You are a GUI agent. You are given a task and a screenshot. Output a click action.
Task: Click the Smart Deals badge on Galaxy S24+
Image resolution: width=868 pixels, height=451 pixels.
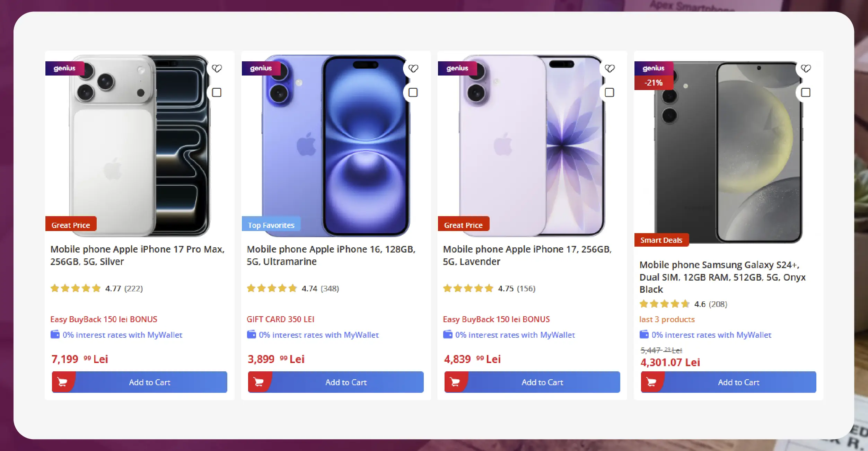(661, 240)
